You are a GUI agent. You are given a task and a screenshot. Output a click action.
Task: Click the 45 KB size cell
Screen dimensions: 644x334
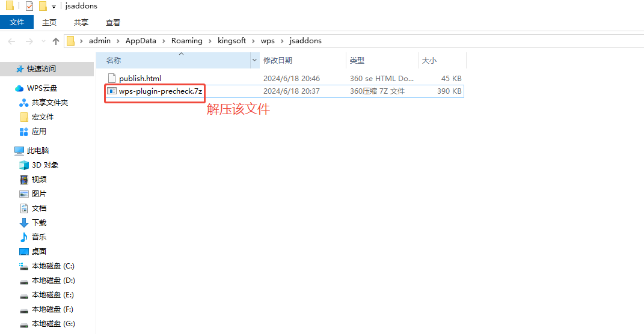(452, 78)
